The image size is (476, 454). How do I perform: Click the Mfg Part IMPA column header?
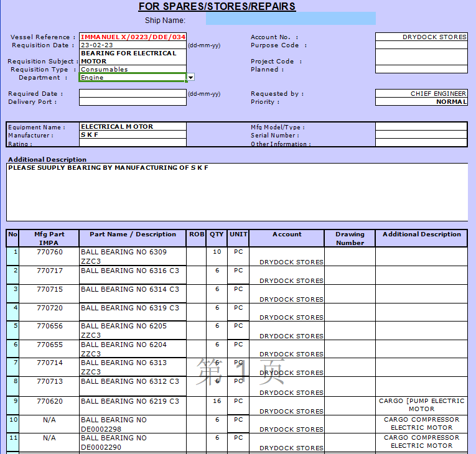click(x=49, y=238)
